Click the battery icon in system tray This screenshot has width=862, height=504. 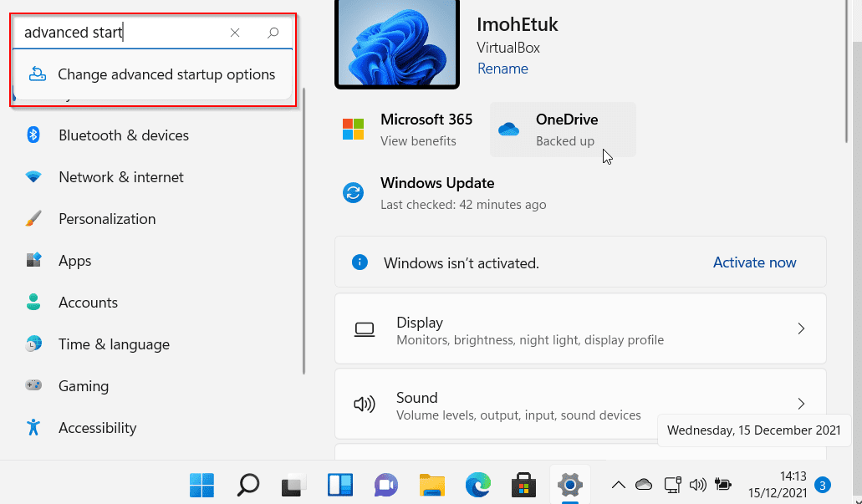pos(723,484)
